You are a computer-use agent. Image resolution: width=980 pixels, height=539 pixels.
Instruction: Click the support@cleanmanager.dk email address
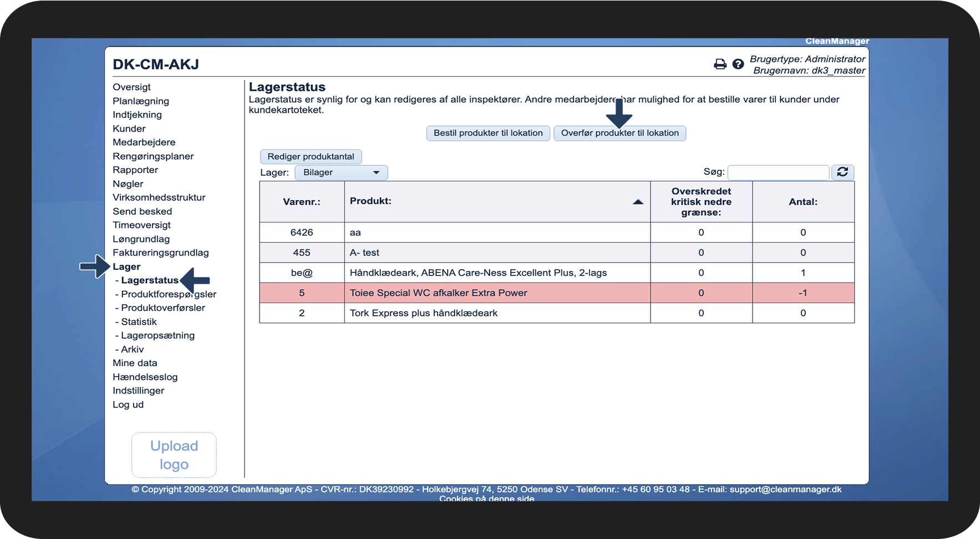(x=785, y=490)
